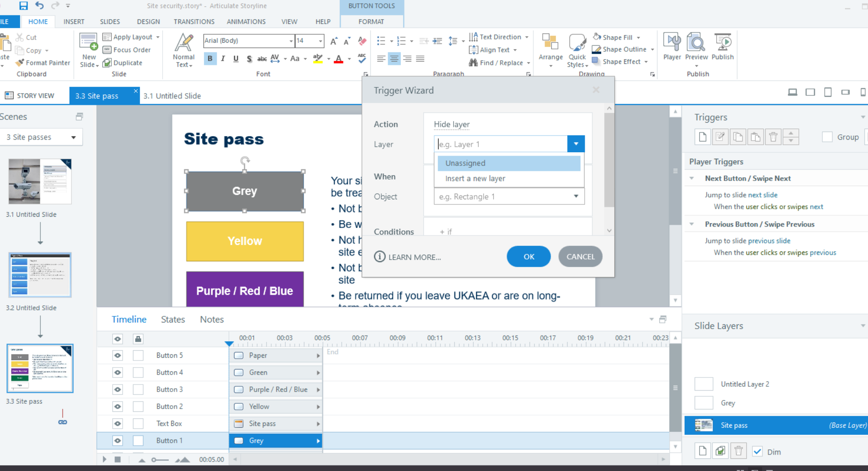Viewport: 868px width, 471px height.
Task: Justify the paragraph text
Action: point(420,59)
